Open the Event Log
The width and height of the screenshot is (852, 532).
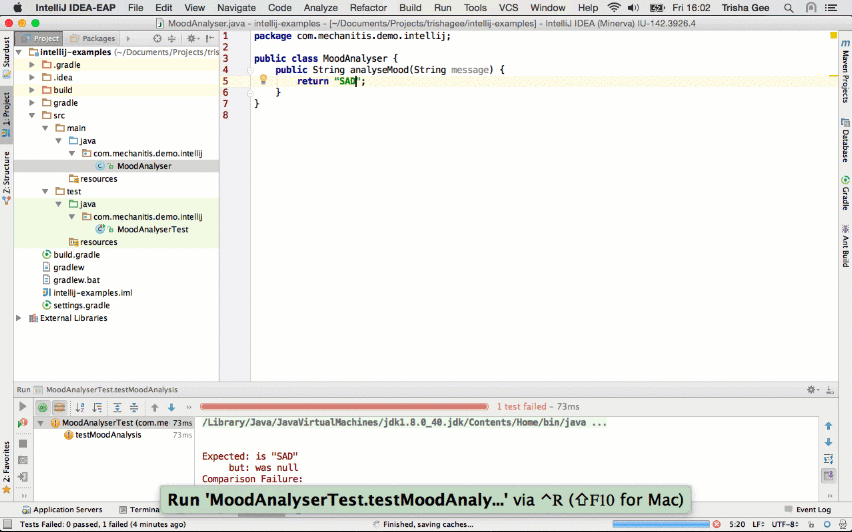point(807,510)
